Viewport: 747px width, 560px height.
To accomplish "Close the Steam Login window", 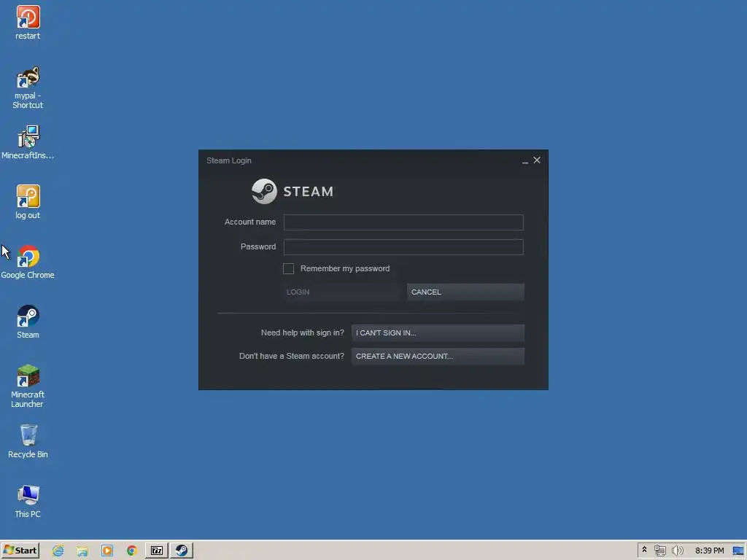I will (537, 160).
